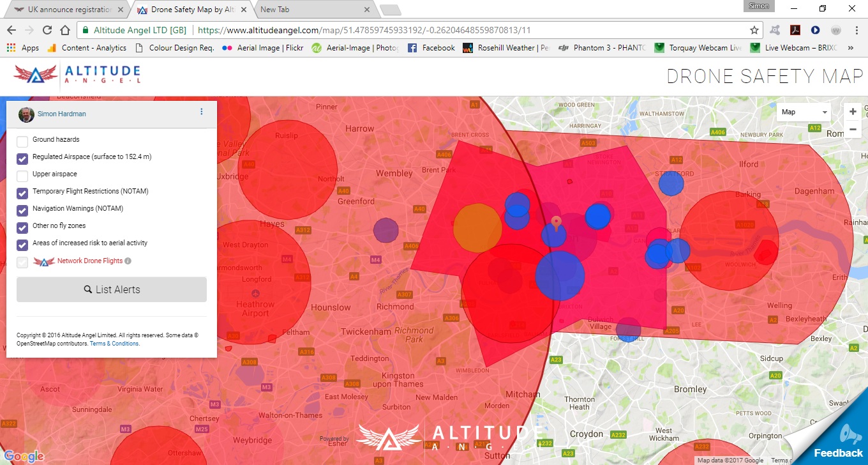Open the Google logo on the map
The width and height of the screenshot is (868, 465).
24,456
